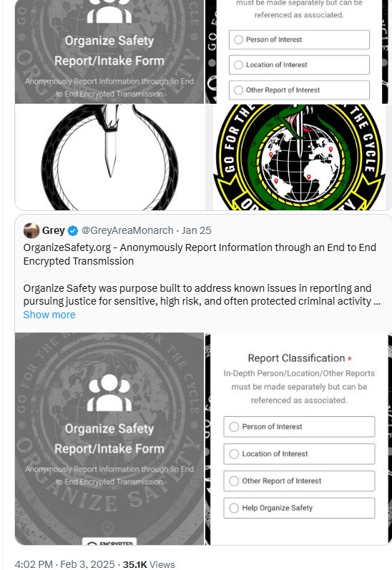Select Location of Interest in upper form
The height and width of the screenshot is (570, 392).
(x=299, y=64)
